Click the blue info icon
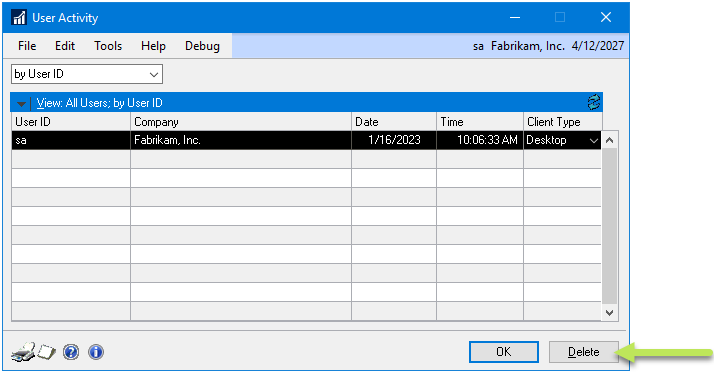 pos(96,352)
